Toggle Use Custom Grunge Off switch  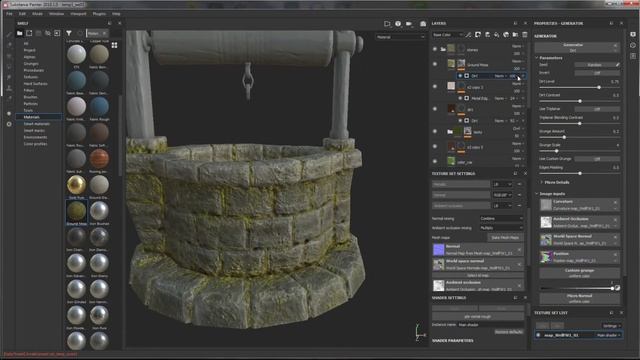point(597,159)
